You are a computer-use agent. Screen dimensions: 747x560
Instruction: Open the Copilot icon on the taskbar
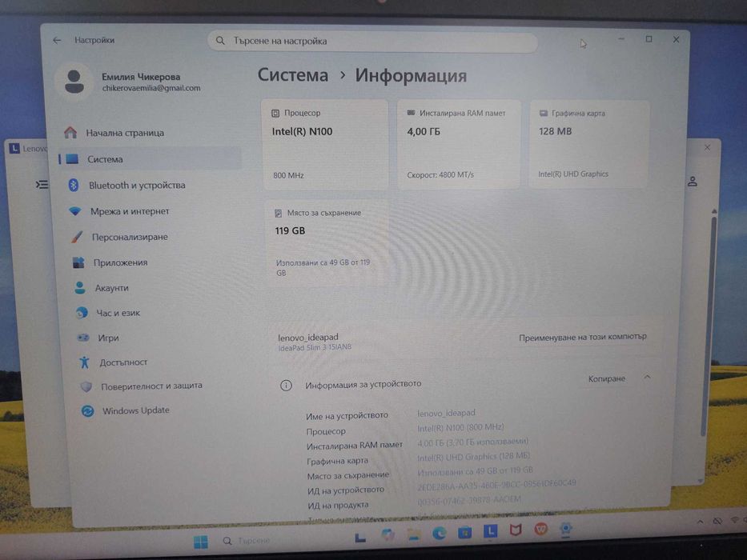click(x=388, y=535)
